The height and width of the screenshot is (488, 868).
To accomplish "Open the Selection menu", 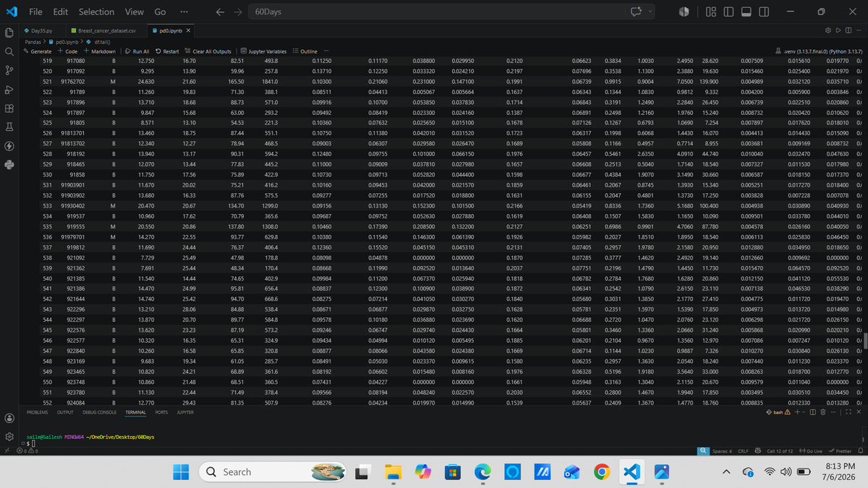I will tap(96, 12).
